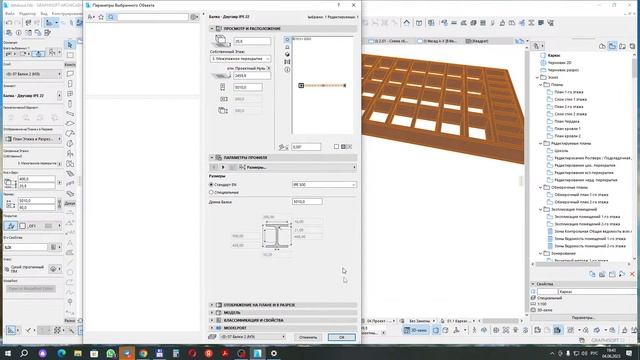Screen dimensions: 640x360
Task: Select the elevation preview icon
Action: coord(287,47)
